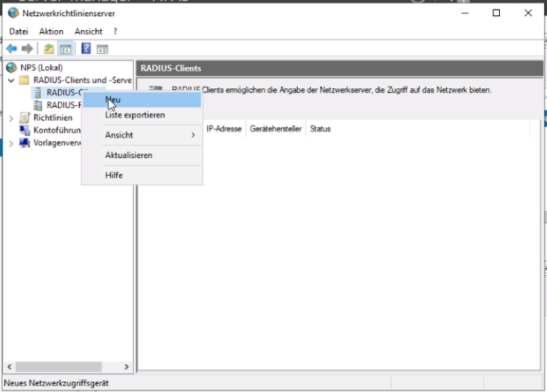The height and width of the screenshot is (392, 547).
Task: Collapse RADIUS-Clients und -Server tree node
Action: click(11, 81)
